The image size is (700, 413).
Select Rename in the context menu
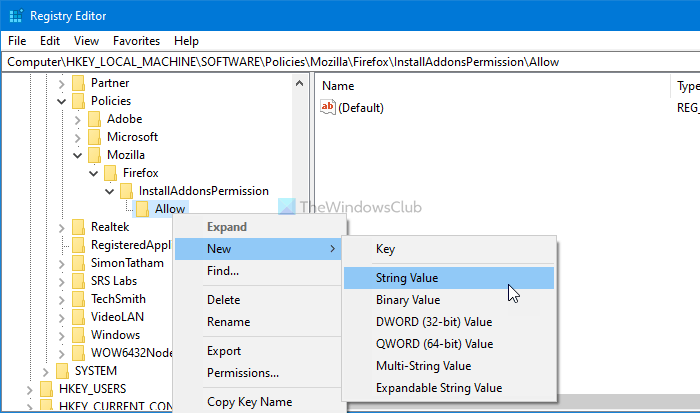coord(258,322)
